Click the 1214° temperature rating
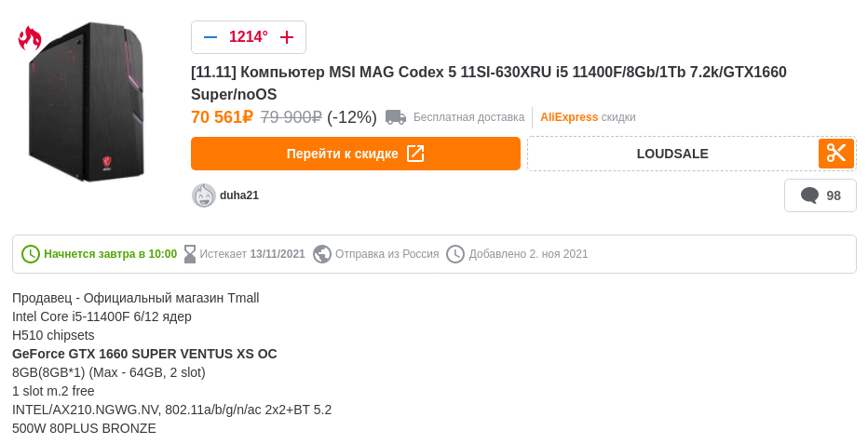868x444 pixels. click(249, 37)
